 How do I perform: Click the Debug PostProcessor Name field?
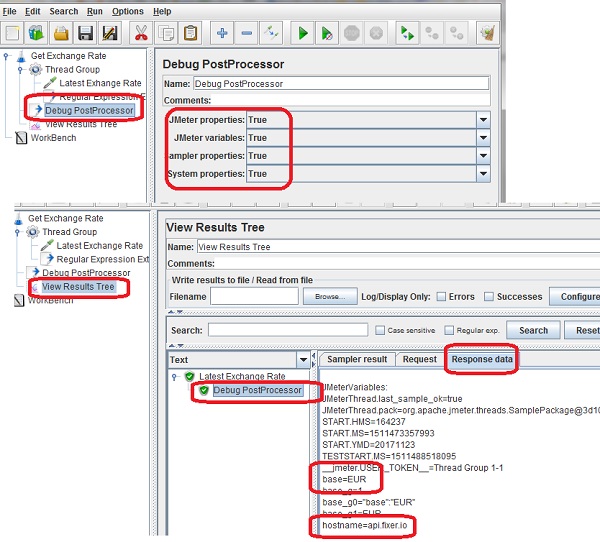pyautogui.click(x=341, y=84)
